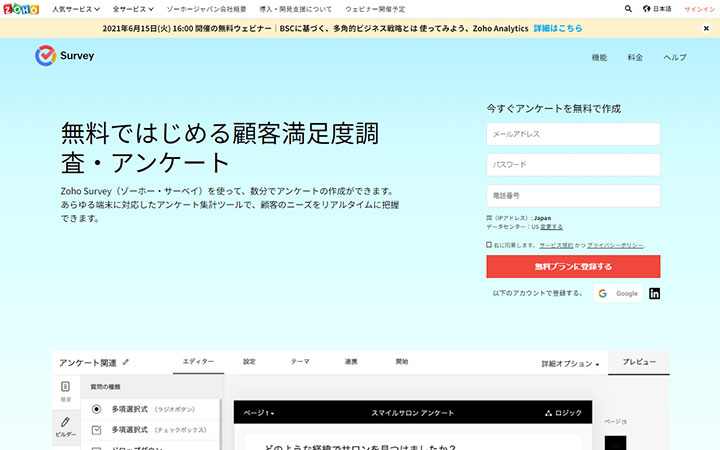This screenshot has height=450, width=720.
Task: Switch to the エディター tab
Action: 198,362
